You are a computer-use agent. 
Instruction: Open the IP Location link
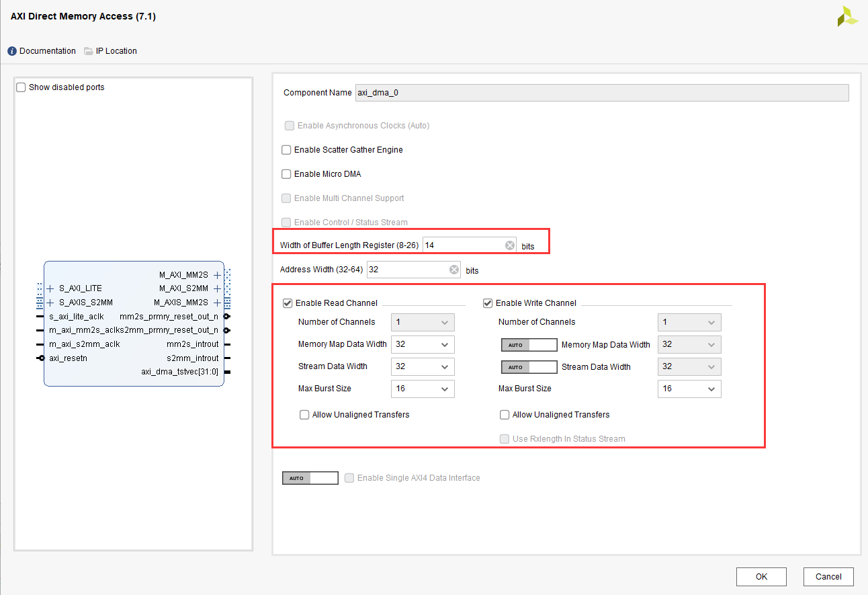[116, 51]
